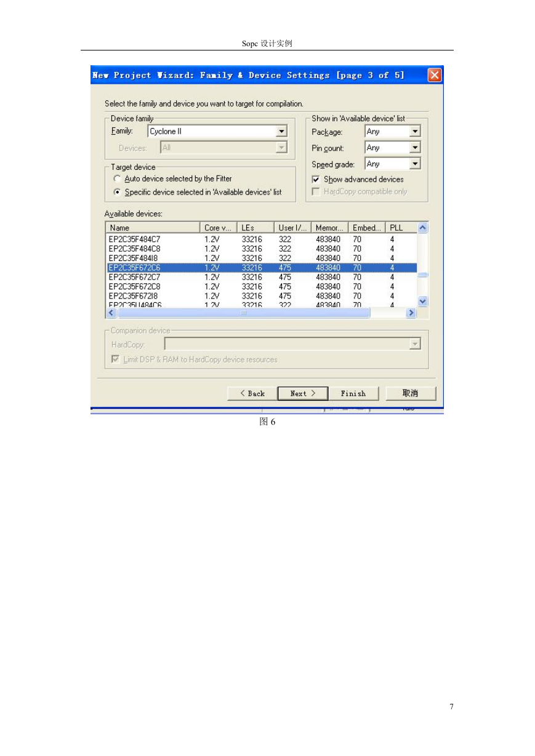Screen dimensions: 535x756
Task: Click the horizontal scrollbar right arrow
Action: (x=411, y=313)
